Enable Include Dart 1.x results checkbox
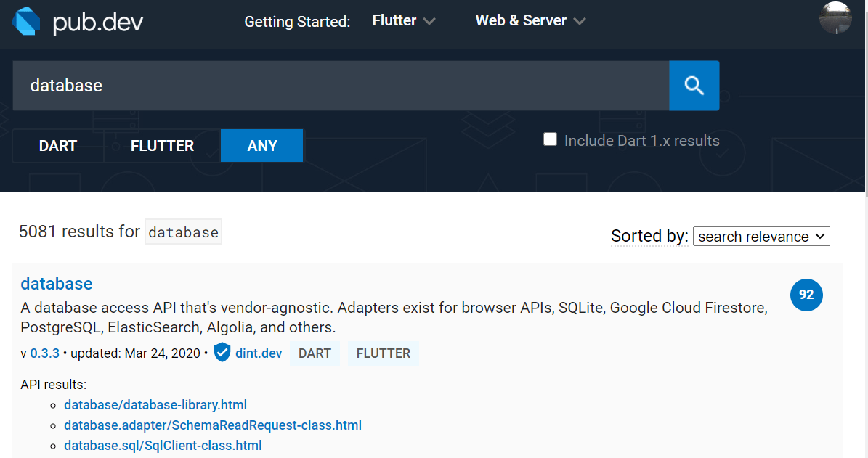Screen dimensions: 868x458 click(x=550, y=139)
